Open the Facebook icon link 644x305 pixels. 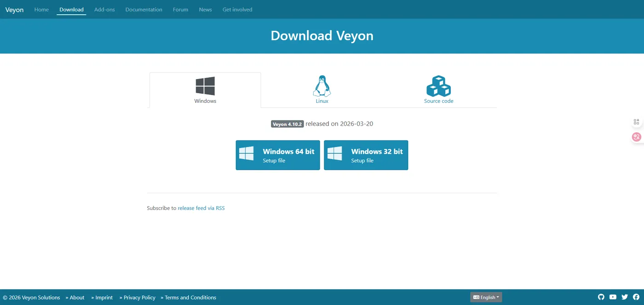tap(636, 297)
